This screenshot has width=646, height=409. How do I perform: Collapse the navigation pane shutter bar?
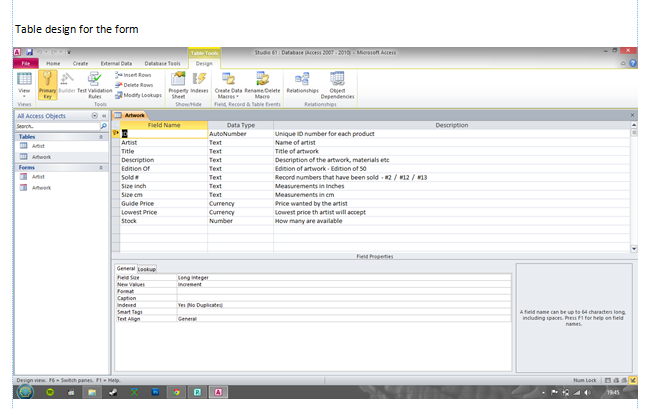pos(104,116)
